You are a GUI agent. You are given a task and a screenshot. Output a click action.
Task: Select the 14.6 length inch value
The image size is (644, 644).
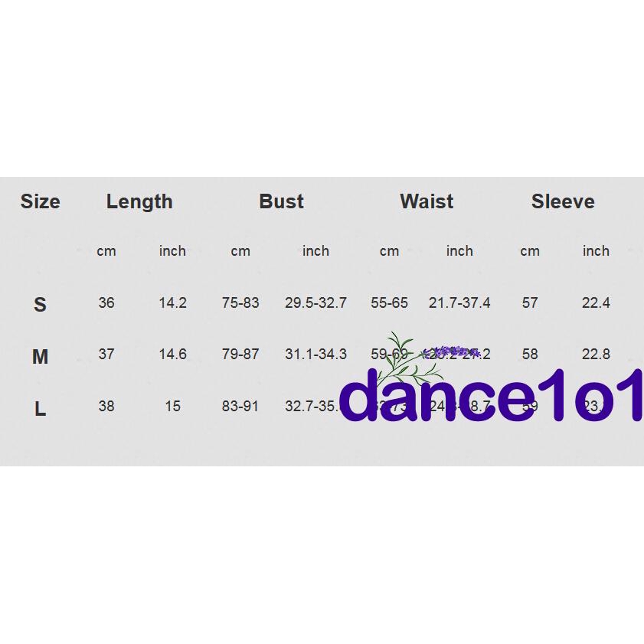pos(172,354)
